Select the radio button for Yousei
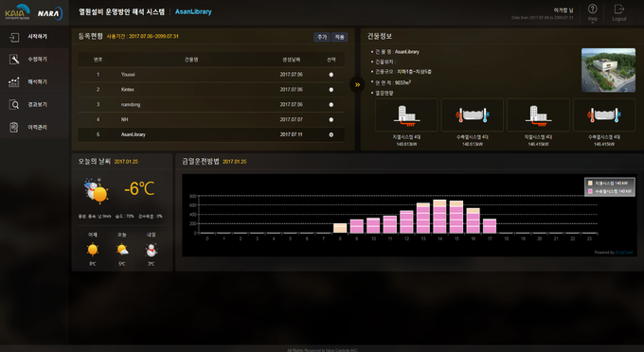 331,75
